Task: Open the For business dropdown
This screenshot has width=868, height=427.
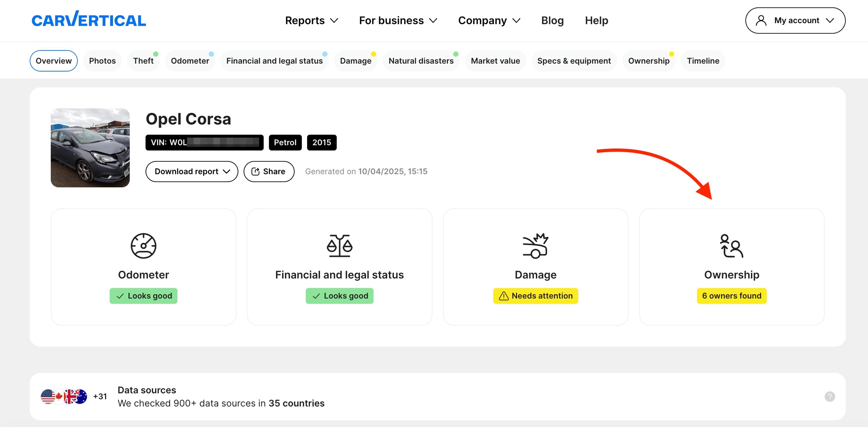Action: (x=398, y=21)
